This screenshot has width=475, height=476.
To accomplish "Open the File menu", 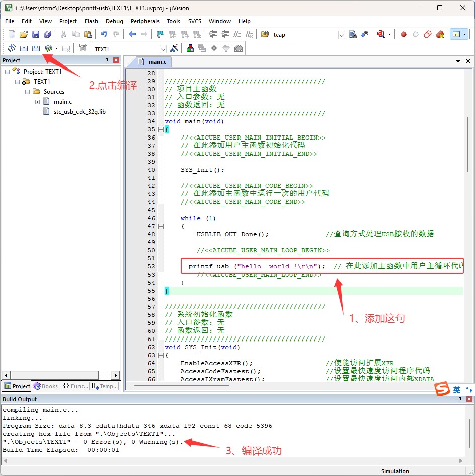I will tap(10, 21).
